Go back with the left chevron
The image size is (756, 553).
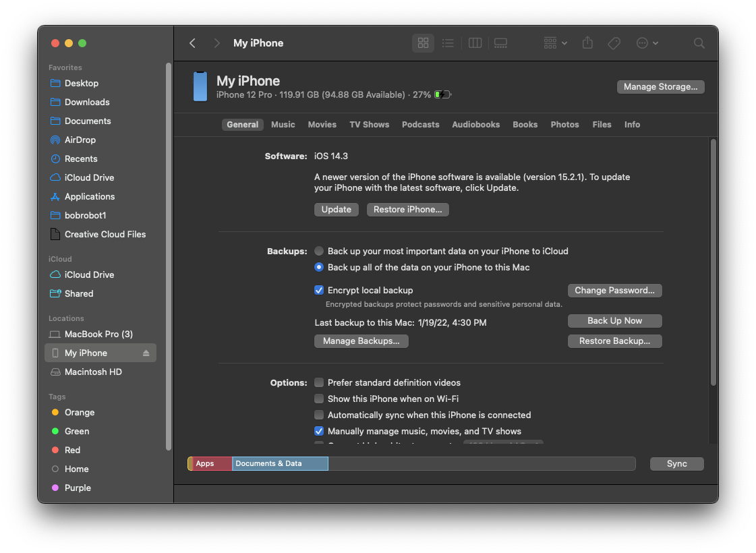click(x=193, y=43)
